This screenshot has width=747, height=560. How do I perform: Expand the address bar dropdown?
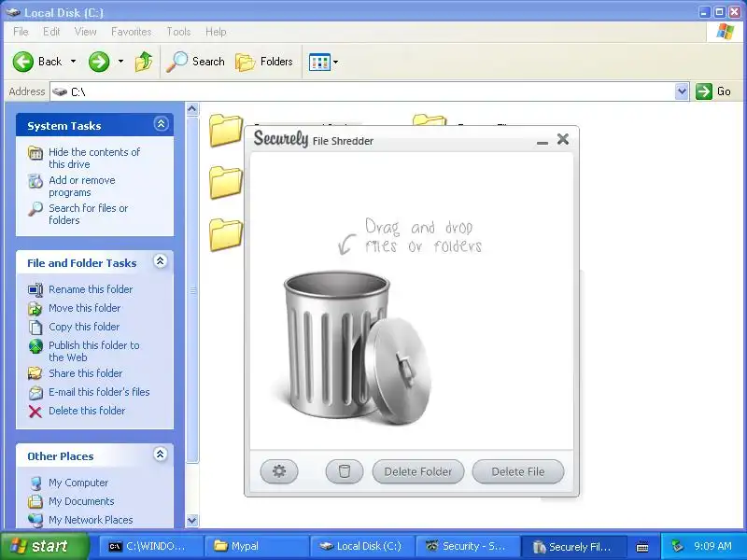[682, 91]
